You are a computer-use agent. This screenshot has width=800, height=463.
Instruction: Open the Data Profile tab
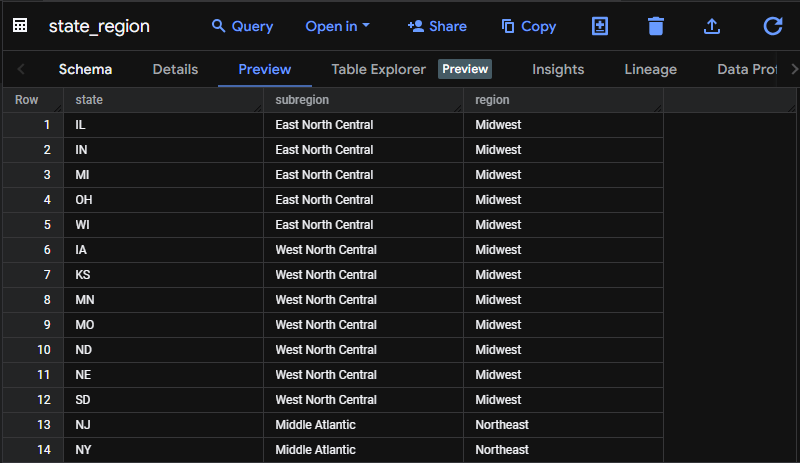tap(747, 69)
